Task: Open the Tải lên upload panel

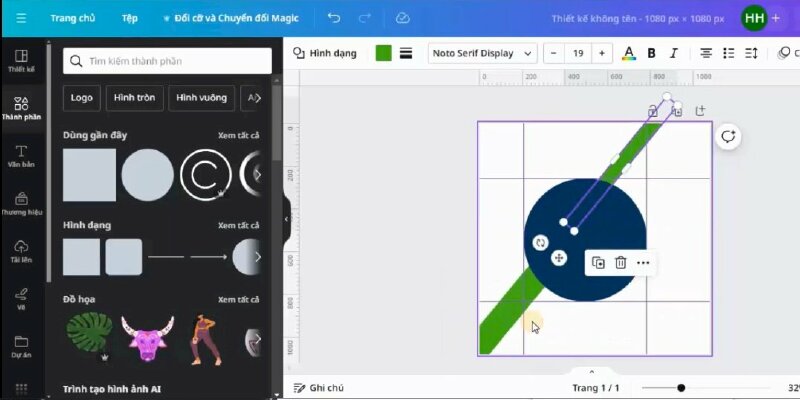Action: tap(21, 251)
